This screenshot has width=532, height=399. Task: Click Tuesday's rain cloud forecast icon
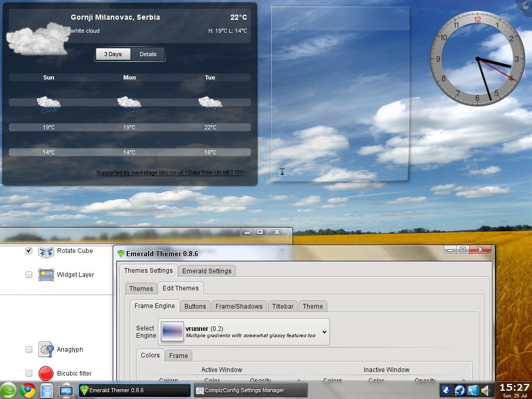[210, 104]
